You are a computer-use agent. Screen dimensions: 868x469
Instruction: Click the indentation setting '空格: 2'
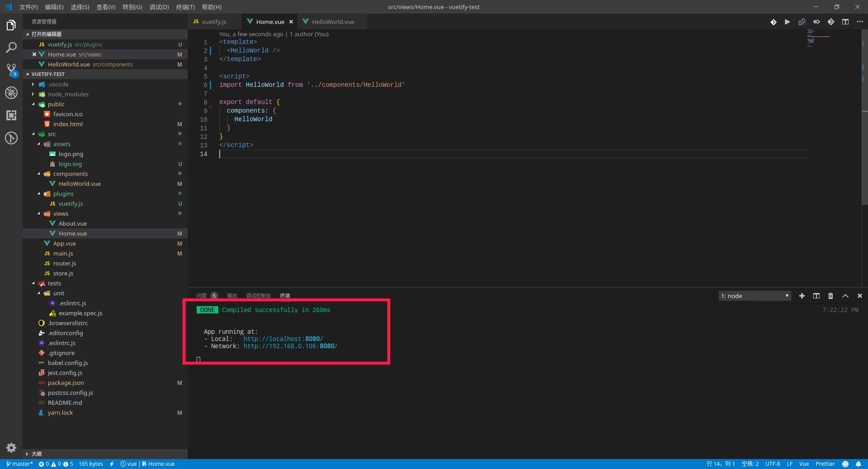click(x=750, y=464)
